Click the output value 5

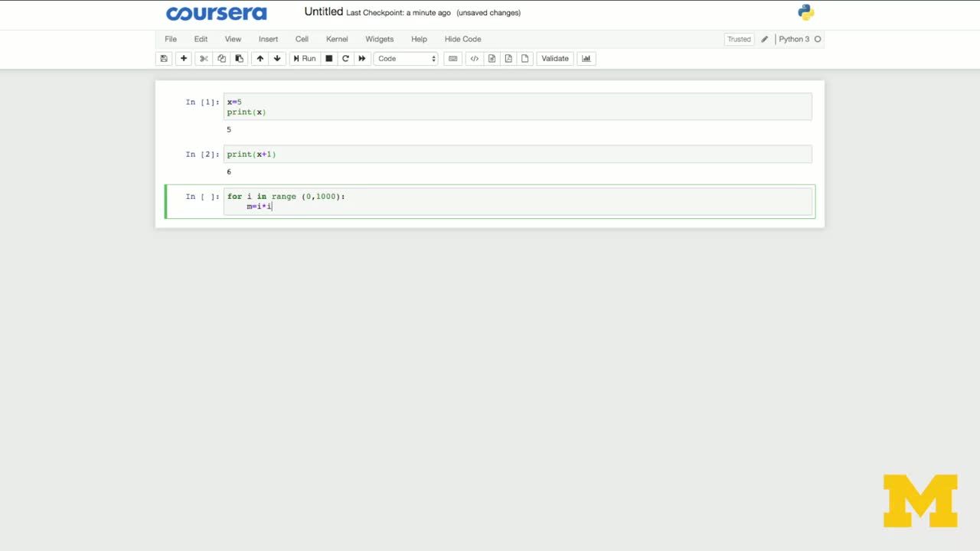pos(229,129)
